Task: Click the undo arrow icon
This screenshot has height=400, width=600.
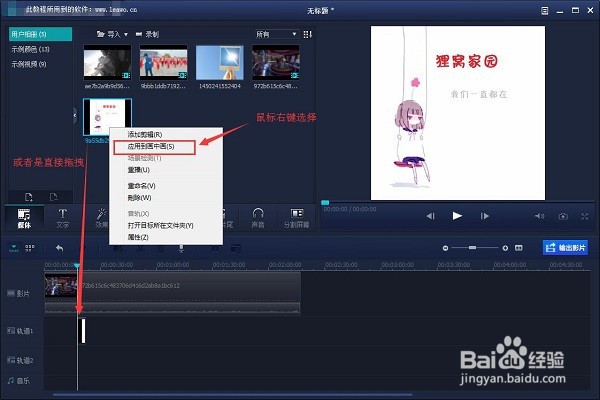Action: [x=59, y=248]
